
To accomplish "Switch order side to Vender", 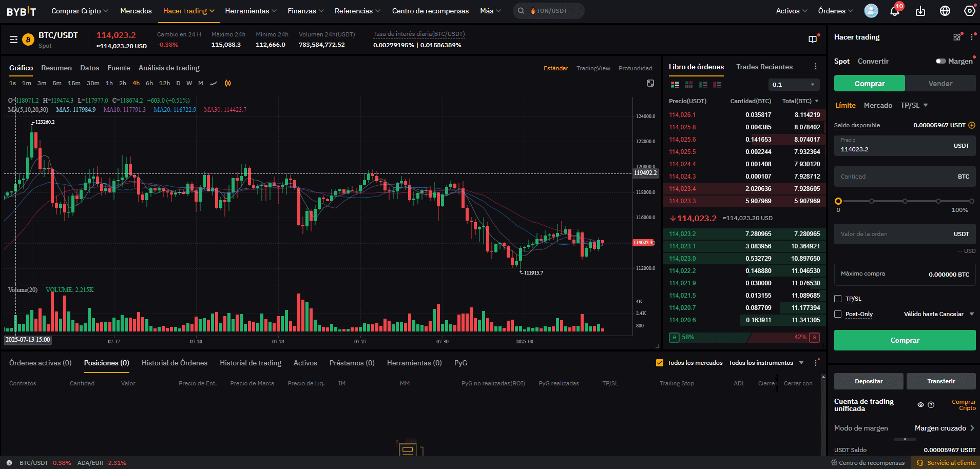I will tap(940, 84).
